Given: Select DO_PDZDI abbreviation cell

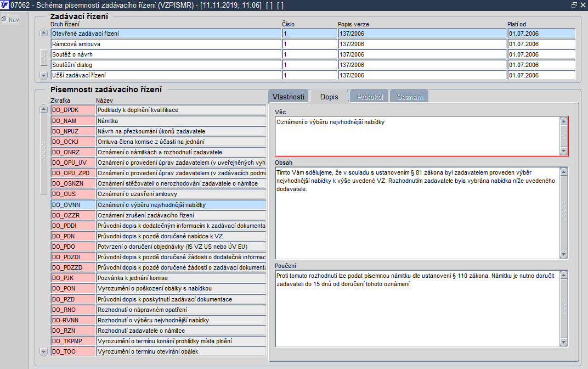Looking at the screenshot, I should click(x=73, y=257).
